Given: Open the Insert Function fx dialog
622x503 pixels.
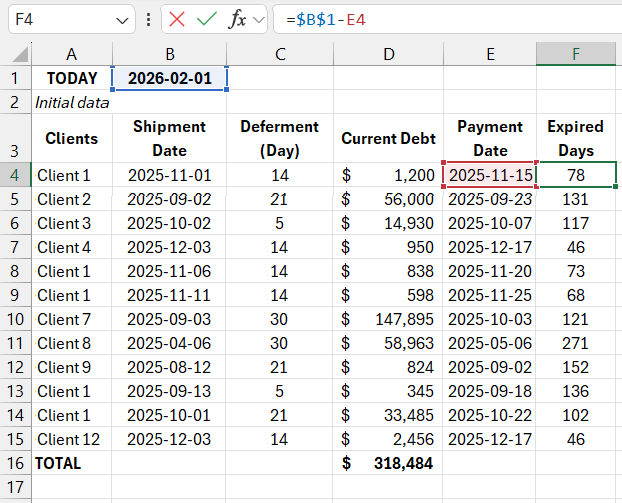Looking at the screenshot, I should pos(237,19).
